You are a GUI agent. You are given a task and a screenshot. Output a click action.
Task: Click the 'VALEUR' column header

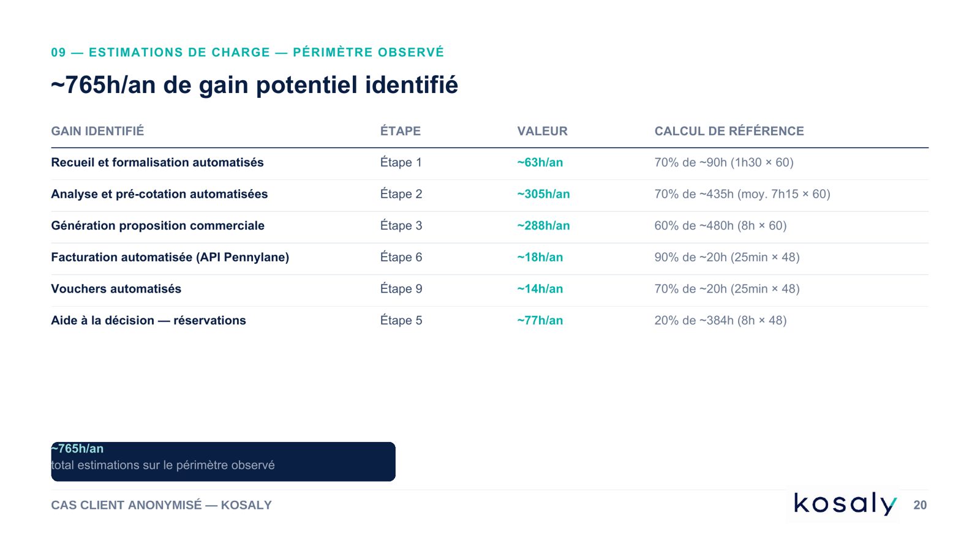tap(542, 131)
